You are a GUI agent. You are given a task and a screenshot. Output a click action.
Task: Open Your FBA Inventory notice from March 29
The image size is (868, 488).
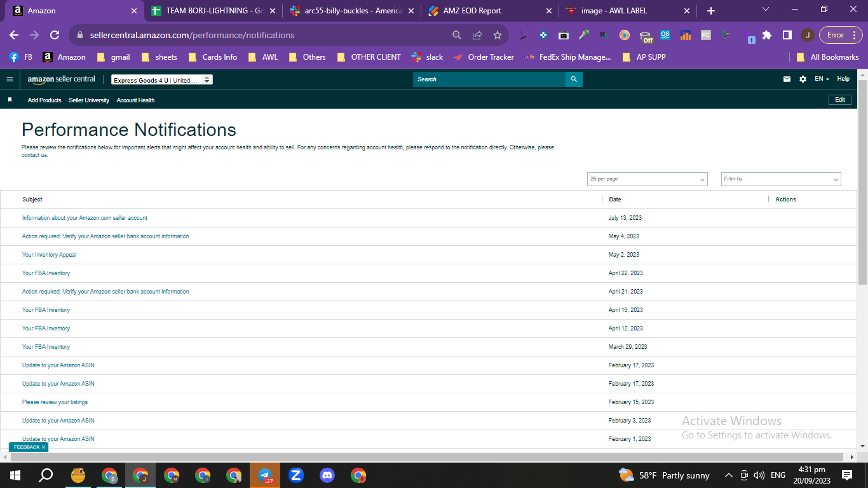click(x=46, y=347)
